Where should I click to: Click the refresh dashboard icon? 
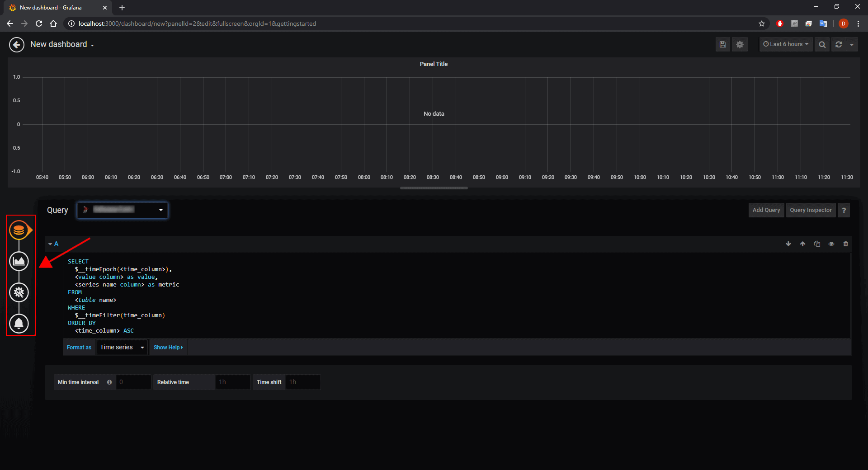[839, 44]
